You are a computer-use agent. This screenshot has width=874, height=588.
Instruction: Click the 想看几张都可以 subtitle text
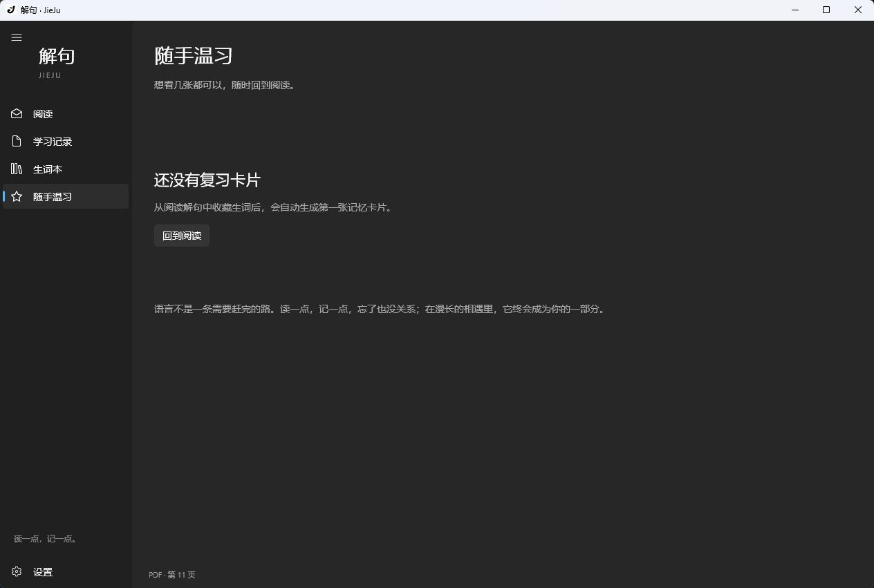pos(225,85)
